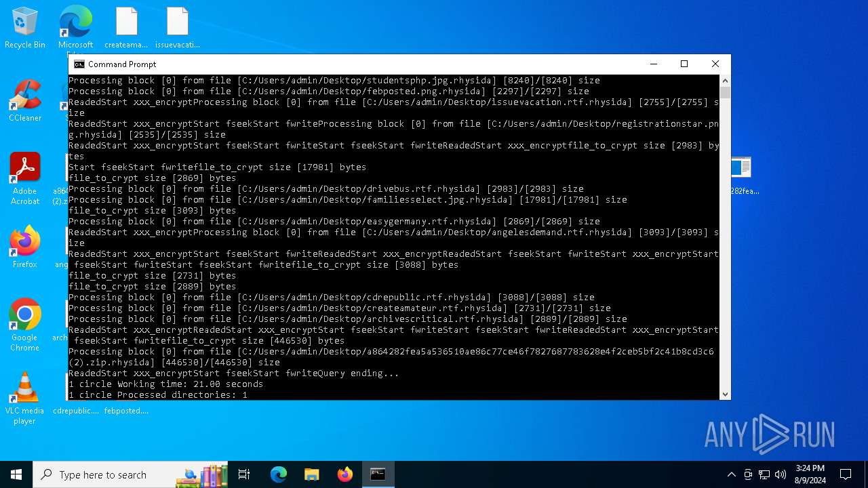This screenshot has height=488, width=868.
Task: Click the 'file_to_crypt size [2731] bytes' line
Action: (x=153, y=275)
